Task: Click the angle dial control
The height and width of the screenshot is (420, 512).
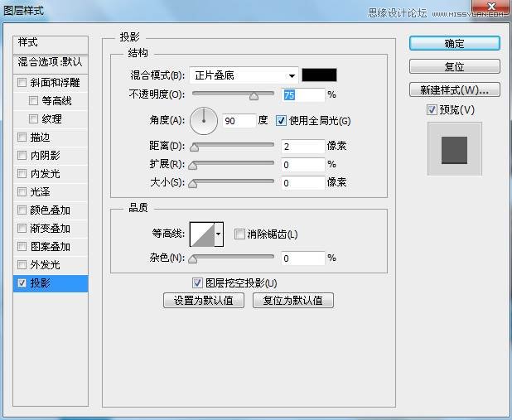Action: [x=204, y=121]
